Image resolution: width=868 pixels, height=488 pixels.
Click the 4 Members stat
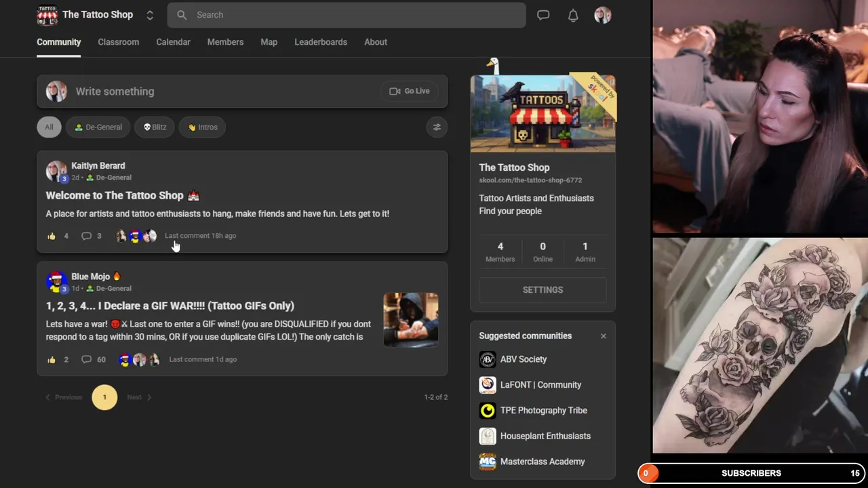(x=500, y=251)
